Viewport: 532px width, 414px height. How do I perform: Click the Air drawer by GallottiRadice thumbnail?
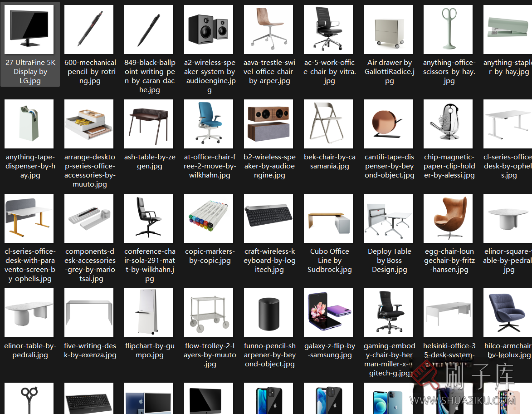(x=389, y=30)
